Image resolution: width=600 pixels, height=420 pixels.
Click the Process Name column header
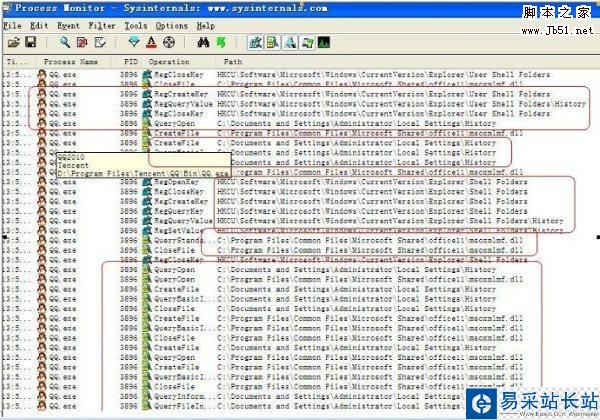coord(73,62)
